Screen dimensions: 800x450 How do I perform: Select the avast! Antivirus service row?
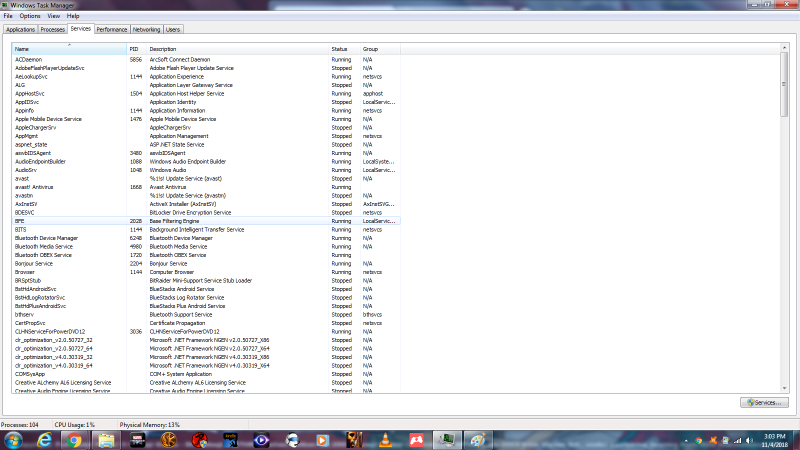point(206,187)
